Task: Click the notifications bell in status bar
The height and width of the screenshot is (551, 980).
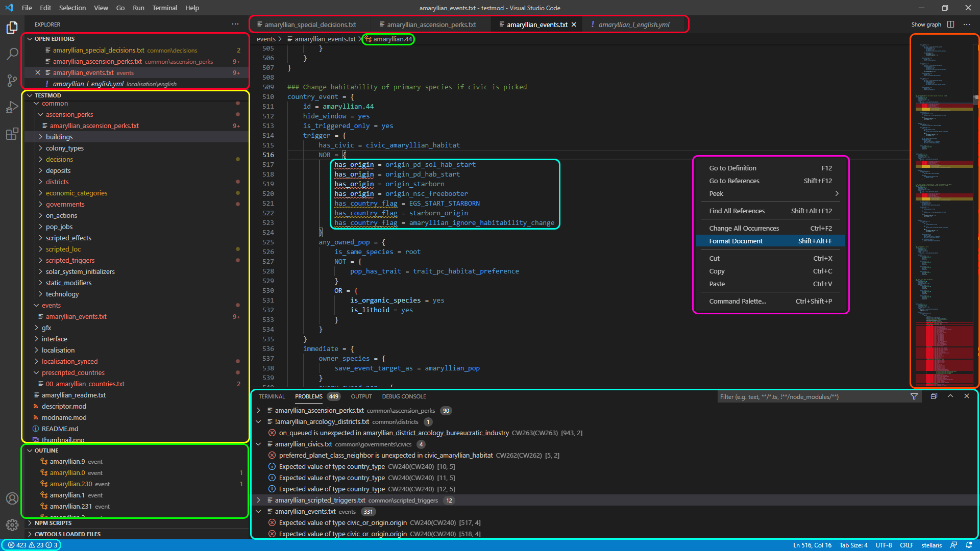Action: pos(969,545)
